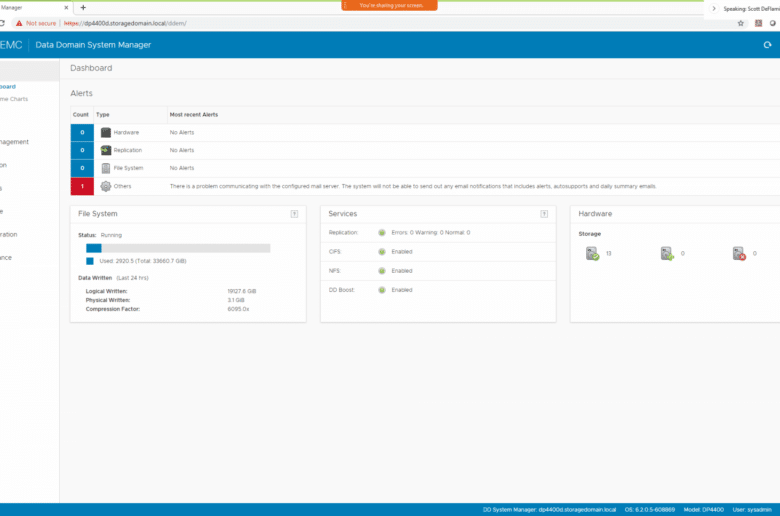Click the Count column header
The height and width of the screenshot is (516, 780).
81,114
